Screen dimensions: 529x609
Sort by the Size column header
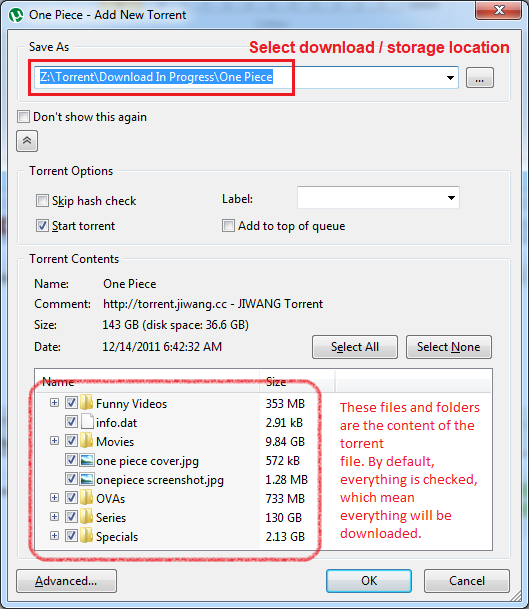point(297,382)
